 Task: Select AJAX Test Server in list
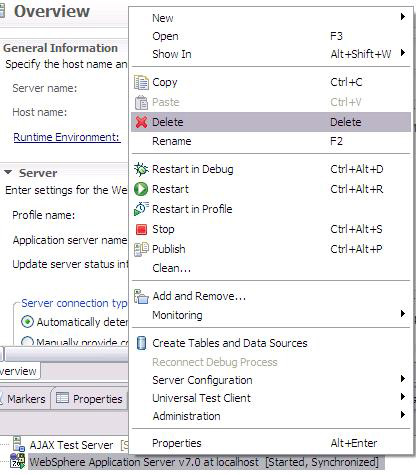[72, 445]
